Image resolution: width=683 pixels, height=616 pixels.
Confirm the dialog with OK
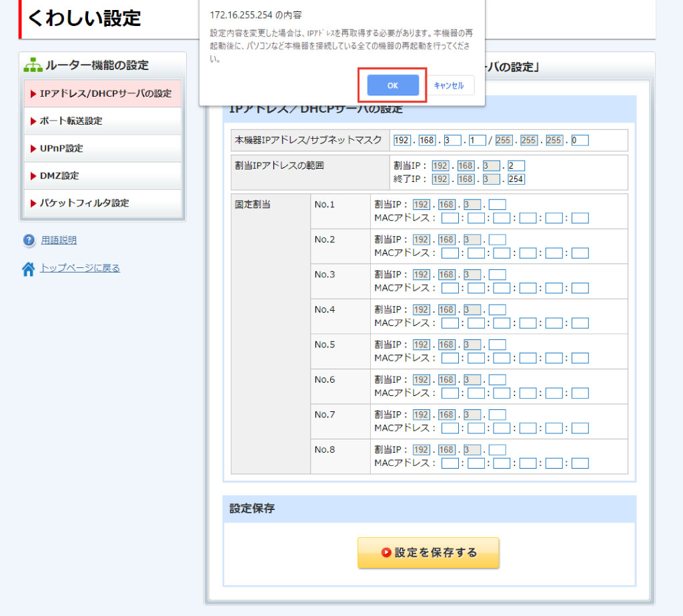[x=393, y=85]
